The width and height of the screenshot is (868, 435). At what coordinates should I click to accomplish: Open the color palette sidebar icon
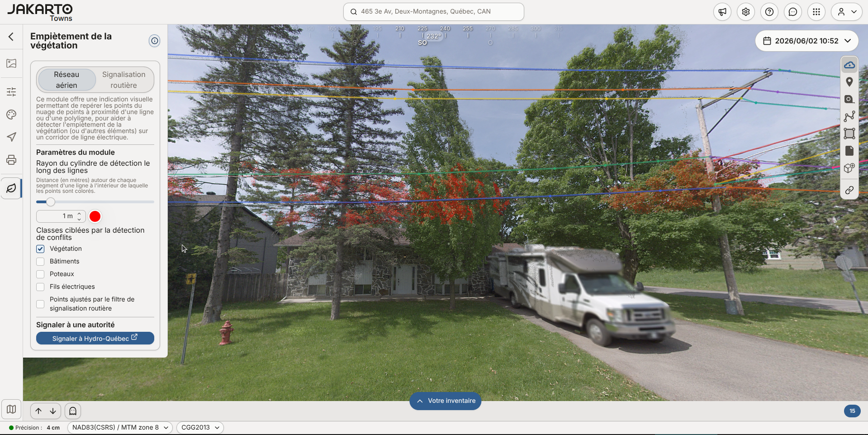11,115
